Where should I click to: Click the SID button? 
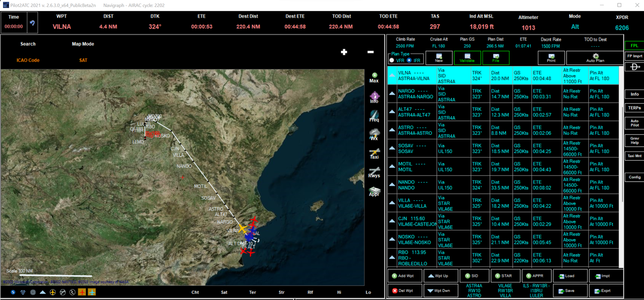point(474,276)
